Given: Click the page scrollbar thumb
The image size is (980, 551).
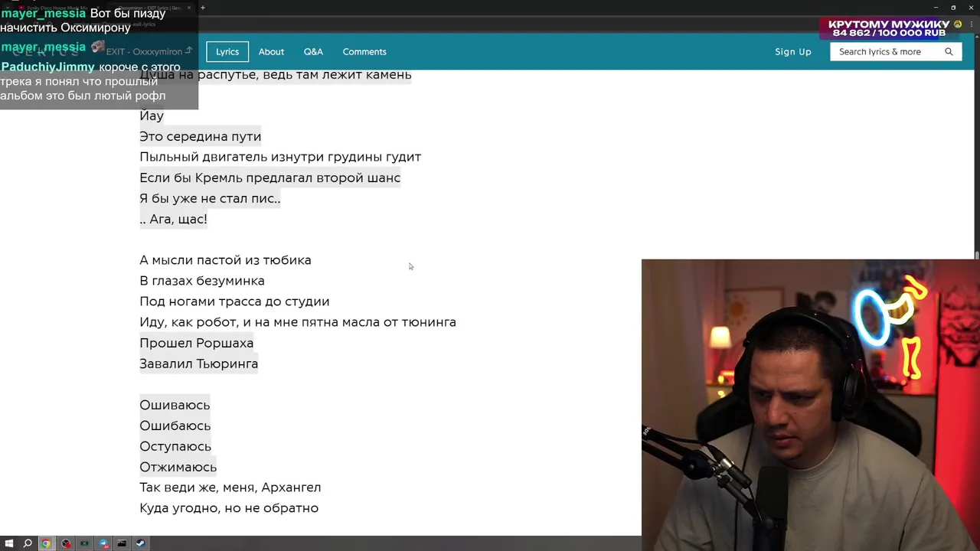Looking at the screenshot, I should pyautogui.click(x=976, y=256).
